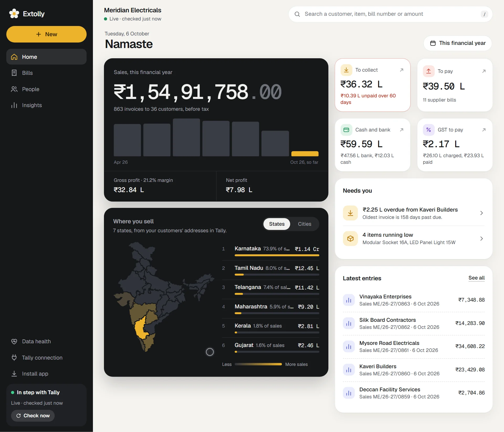Viewport: 504px width, 432px height.
Task: Select the Tamil Nadu state row
Action: 271,270
